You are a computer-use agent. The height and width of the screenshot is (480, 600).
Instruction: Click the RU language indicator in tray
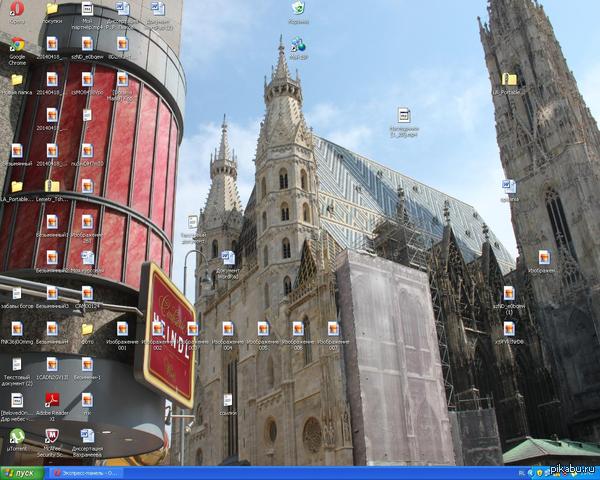pyautogui.click(x=521, y=473)
